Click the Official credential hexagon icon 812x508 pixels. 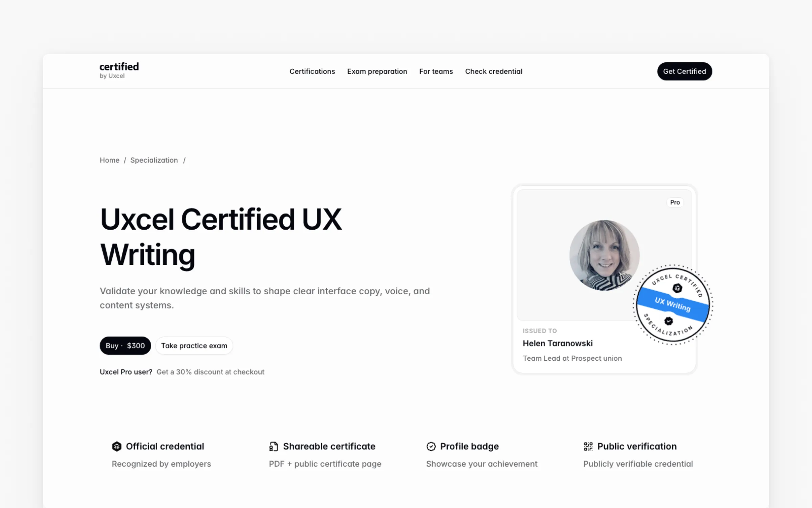pyautogui.click(x=116, y=446)
